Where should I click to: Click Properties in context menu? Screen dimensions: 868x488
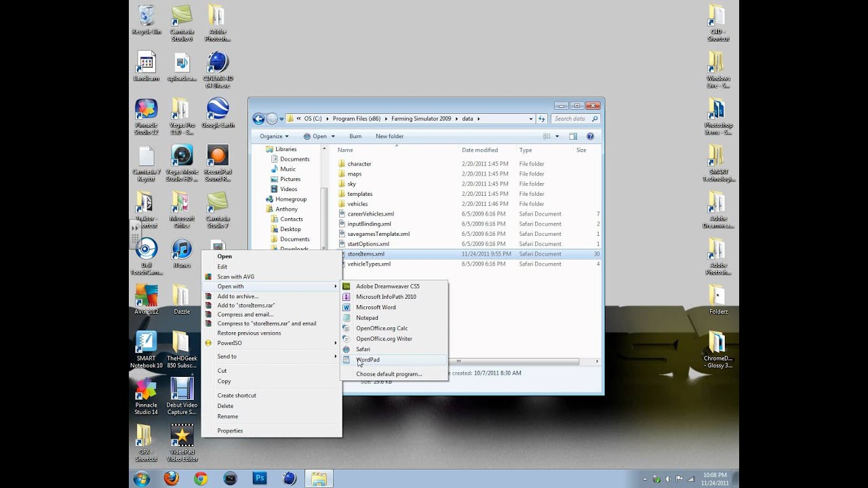pyautogui.click(x=271, y=430)
